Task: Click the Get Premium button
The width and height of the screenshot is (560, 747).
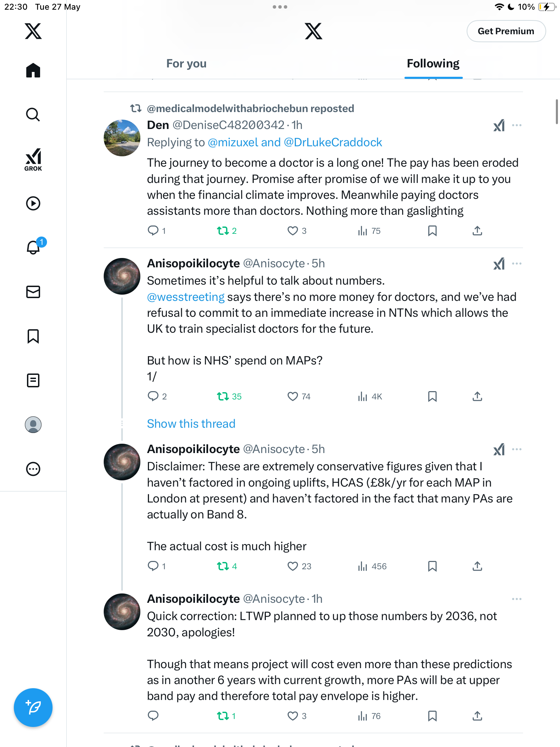Action: pos(506,31)
